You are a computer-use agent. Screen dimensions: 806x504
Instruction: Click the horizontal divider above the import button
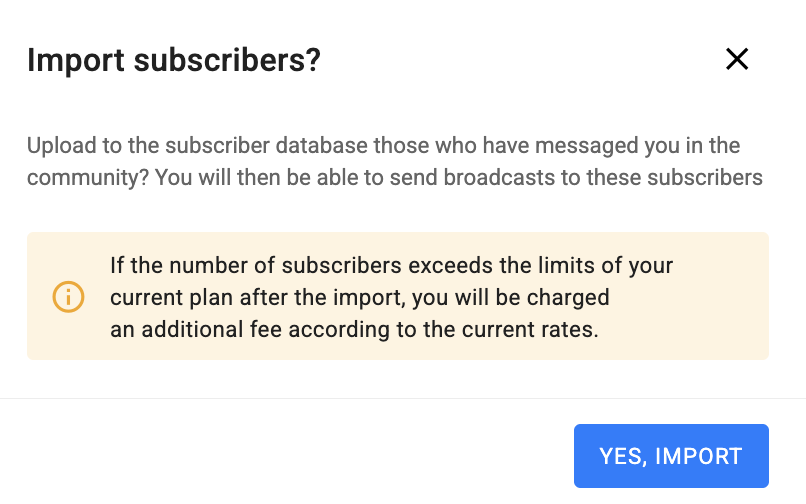coord(403,398)
